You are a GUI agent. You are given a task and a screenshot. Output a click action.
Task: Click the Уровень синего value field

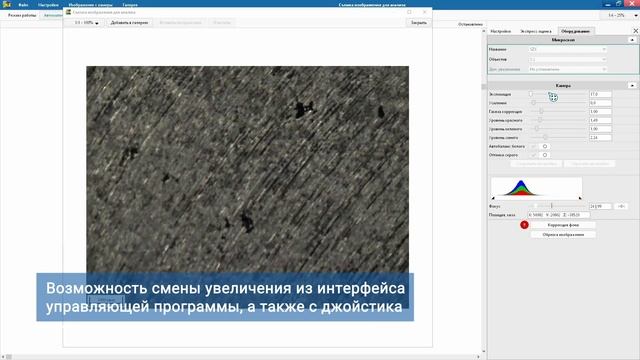pyautogui.click(x=600, y=138)
